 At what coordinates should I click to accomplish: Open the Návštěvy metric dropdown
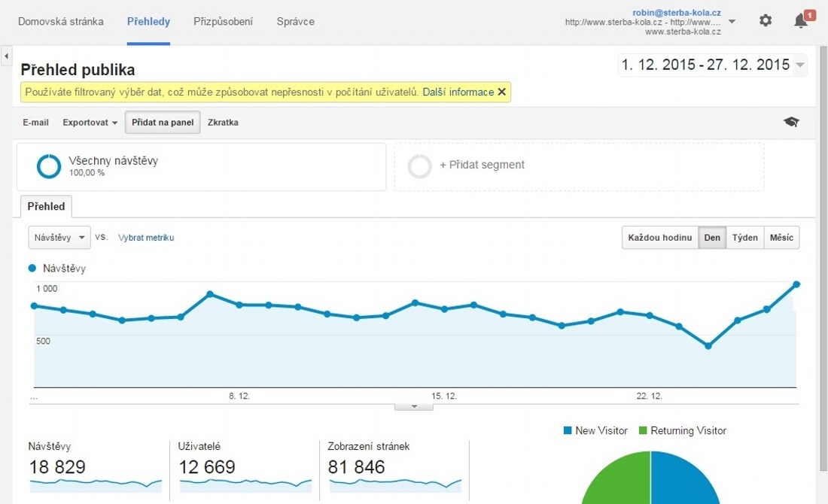click(59, 238)
